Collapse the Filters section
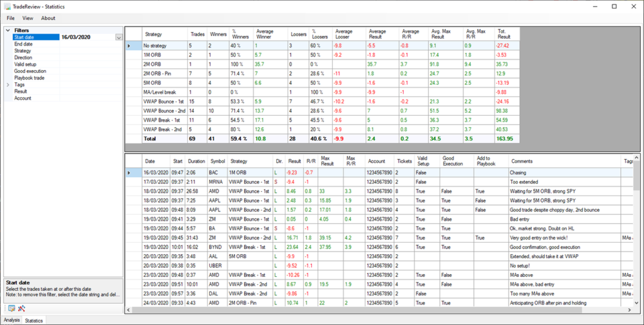The width and height of the screenshot is (644, 325). [8, 30]
